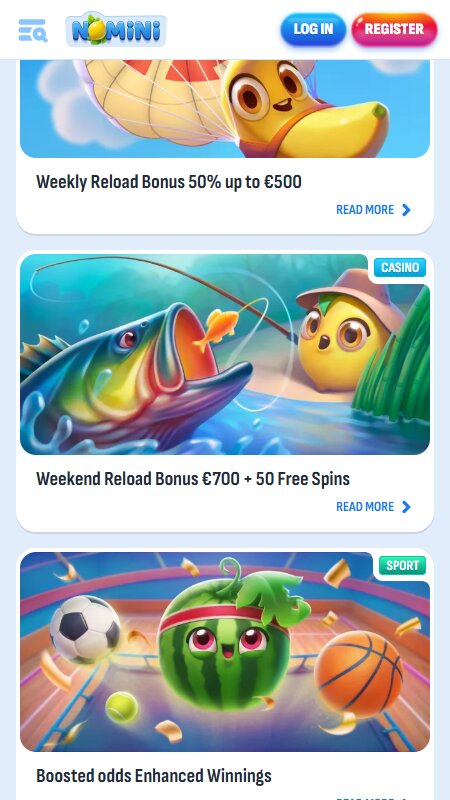Select the CASINO tag on fishing promo

(400, 267)
